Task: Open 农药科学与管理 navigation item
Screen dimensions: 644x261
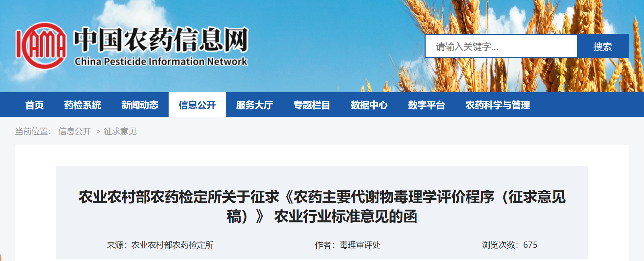Action: coord(498,105)
